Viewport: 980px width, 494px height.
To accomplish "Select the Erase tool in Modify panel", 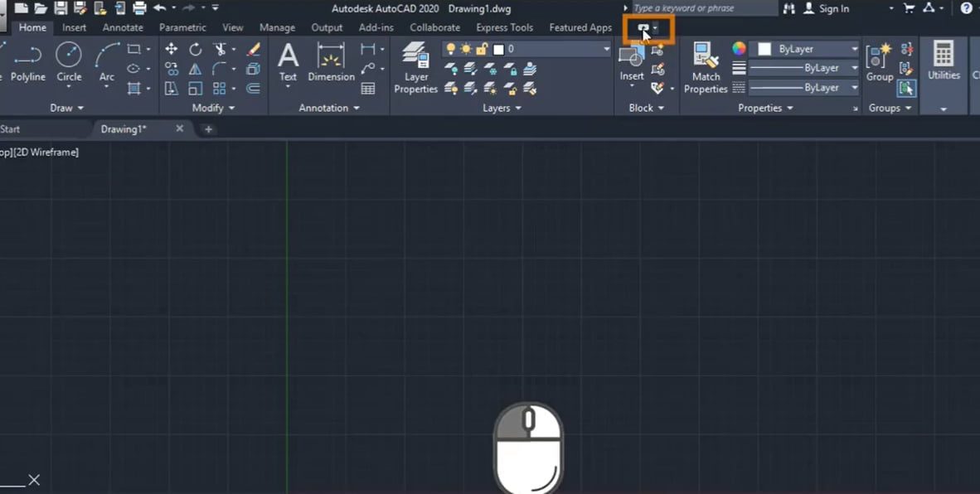I will (x=253, y=49).
